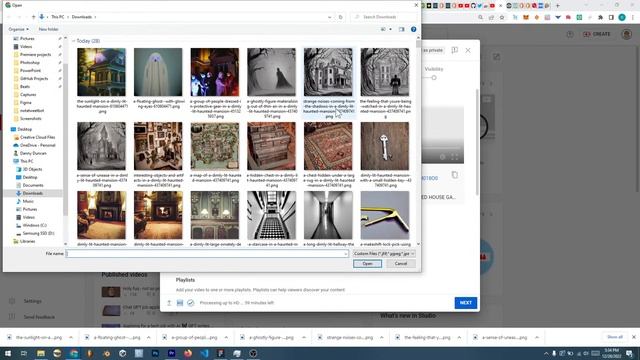Viewport: 640px width, 360px height.
Task: Click the CREATE button in YouTube Studio
Action: coord(596,34)
